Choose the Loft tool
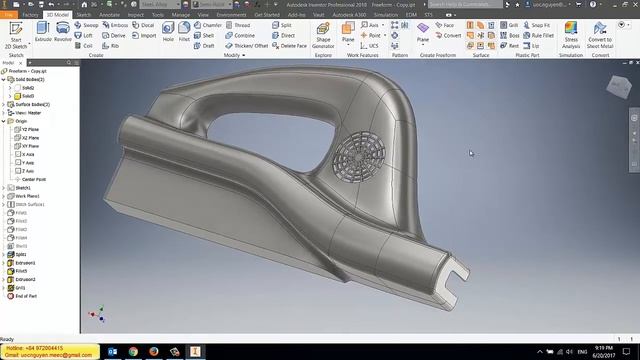The image size is (640, 360). tap(84, 36)
